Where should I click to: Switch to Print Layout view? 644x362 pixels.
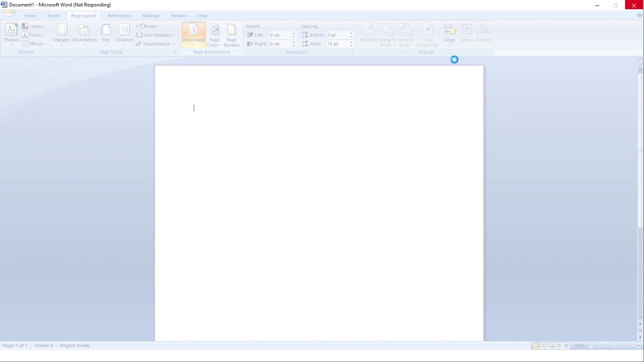(537, 345)
